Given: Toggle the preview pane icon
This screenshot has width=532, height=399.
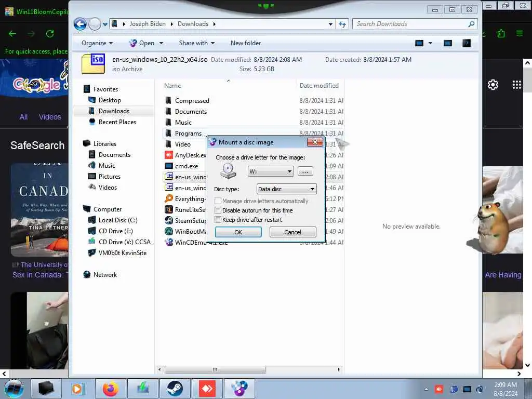Looking at the screenshot, I should [448, 43].
